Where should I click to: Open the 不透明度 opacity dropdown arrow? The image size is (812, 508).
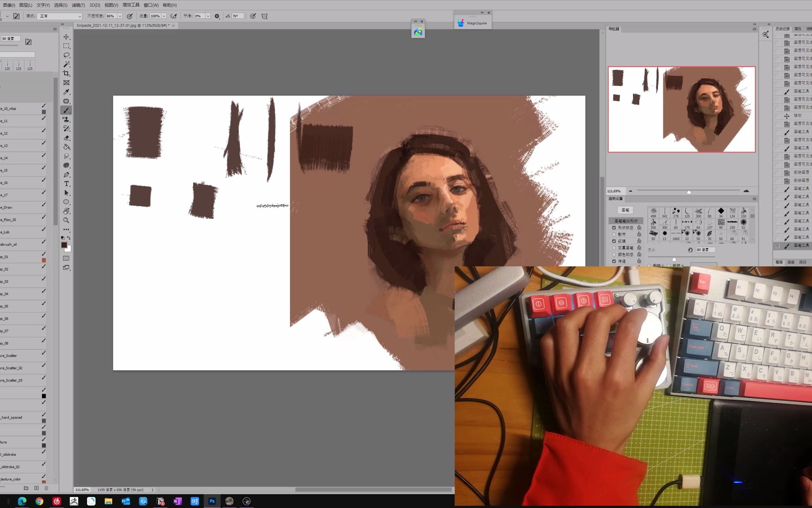point(120,16)
